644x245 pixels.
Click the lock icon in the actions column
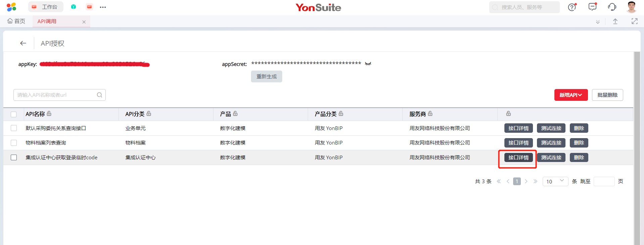pos(508,114)
